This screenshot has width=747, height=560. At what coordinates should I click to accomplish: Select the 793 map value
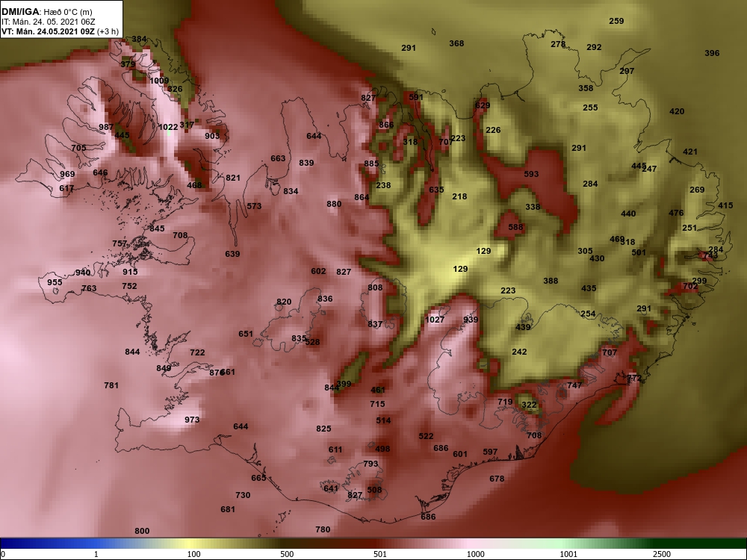coord(371,464)
